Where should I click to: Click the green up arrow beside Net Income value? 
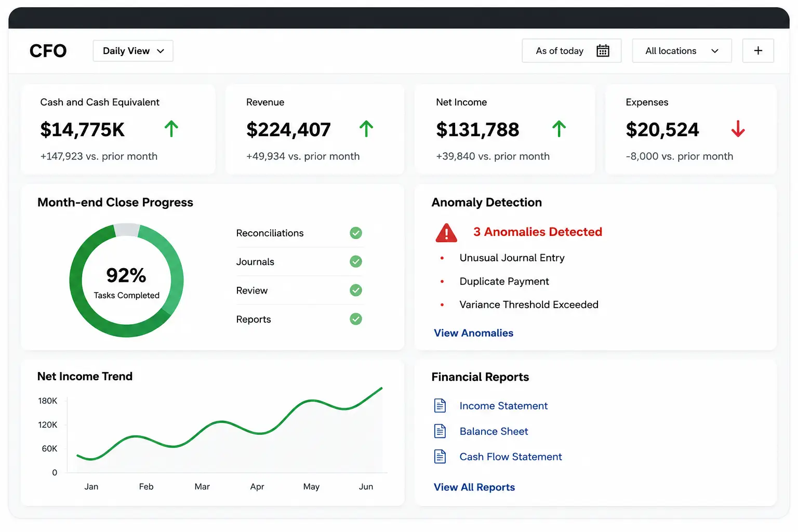pos(559,128)
